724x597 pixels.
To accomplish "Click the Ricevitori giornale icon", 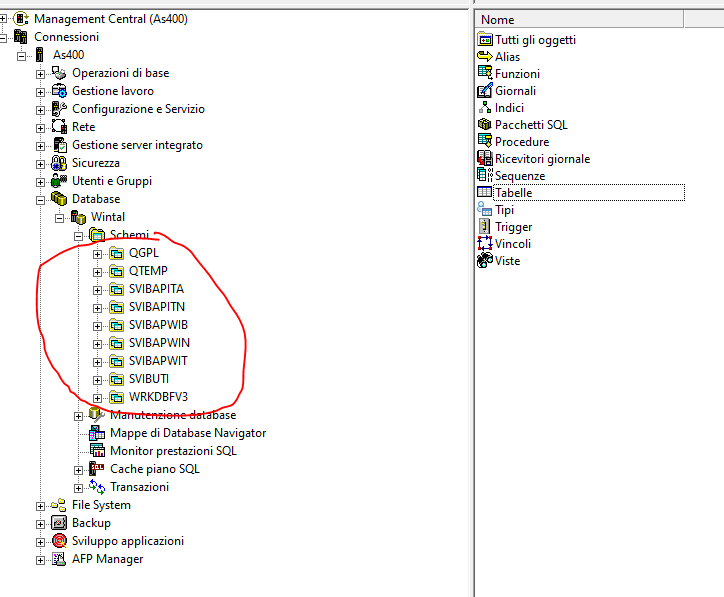I will (x=485, y=158).
